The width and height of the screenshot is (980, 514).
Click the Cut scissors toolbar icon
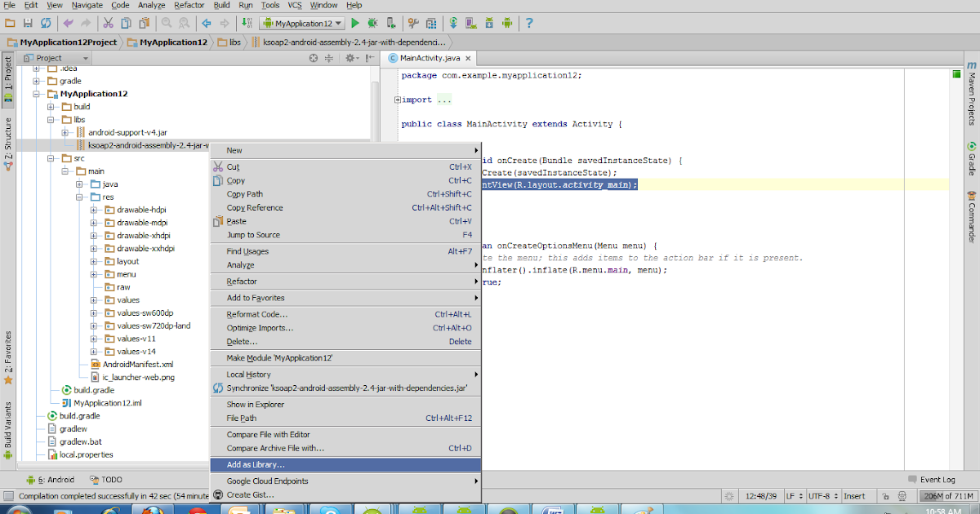click(109, 24)
